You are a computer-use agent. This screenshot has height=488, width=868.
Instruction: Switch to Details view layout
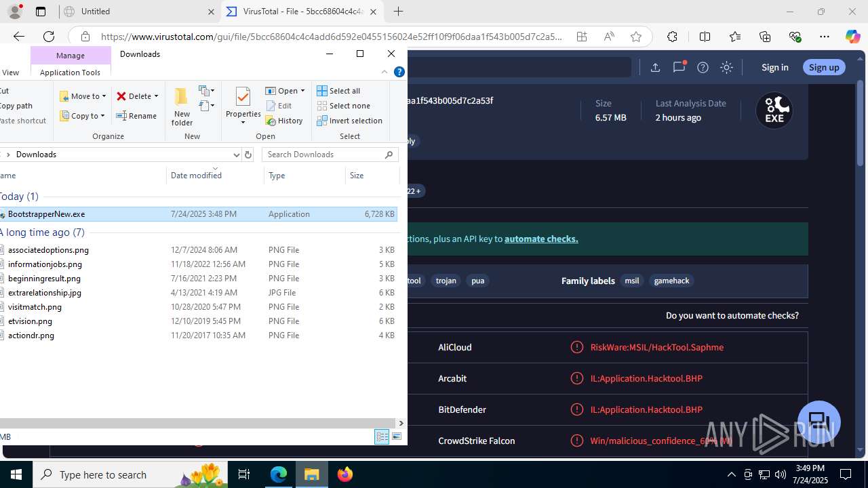tap(382, 437)
